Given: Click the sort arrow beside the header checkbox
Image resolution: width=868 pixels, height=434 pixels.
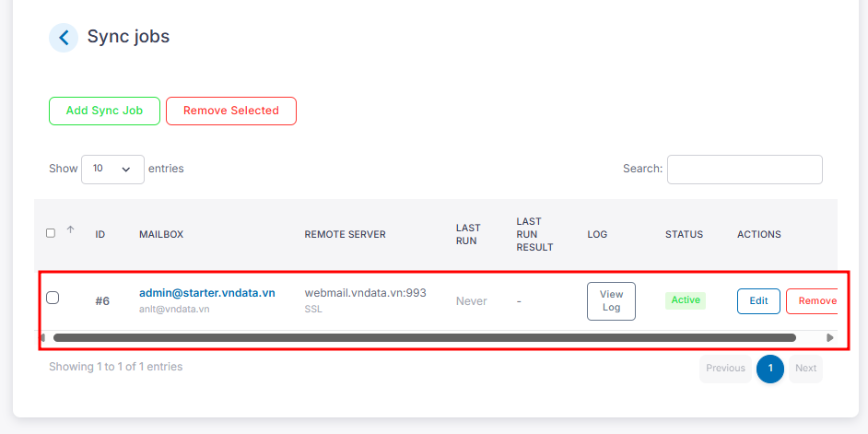Looking at the screenshot, I should pyautogui.click(x=70, y=229).
